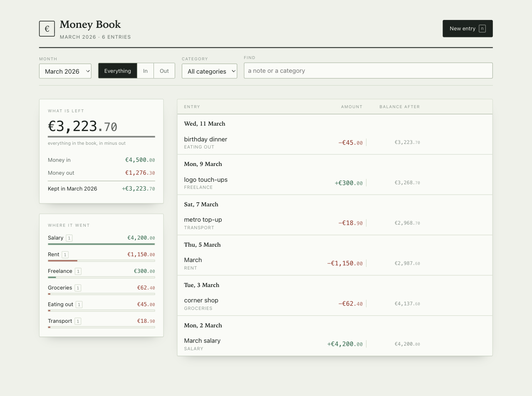Click the count badge beside Groceries

[78, 288]
